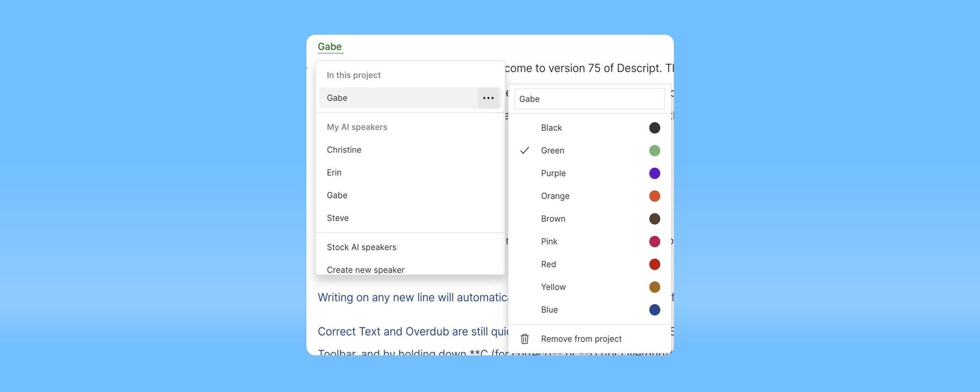Set speaker color to Yellow

[x=553, y=287]
